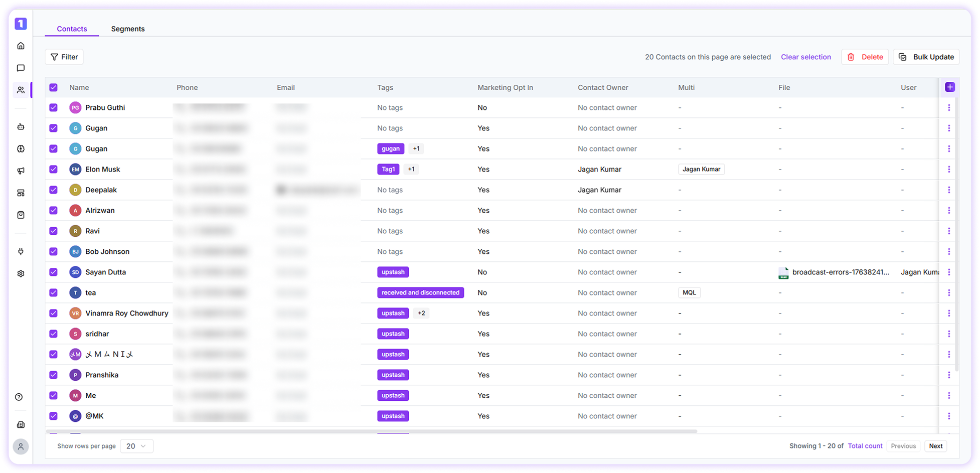Open row actions menu for @MK
This screenshot has width=980, height=473.
[x=948, y=416]
